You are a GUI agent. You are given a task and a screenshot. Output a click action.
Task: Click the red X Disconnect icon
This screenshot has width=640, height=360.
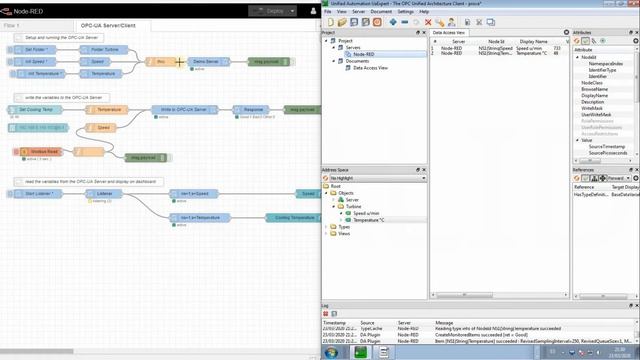click(428, 22)
